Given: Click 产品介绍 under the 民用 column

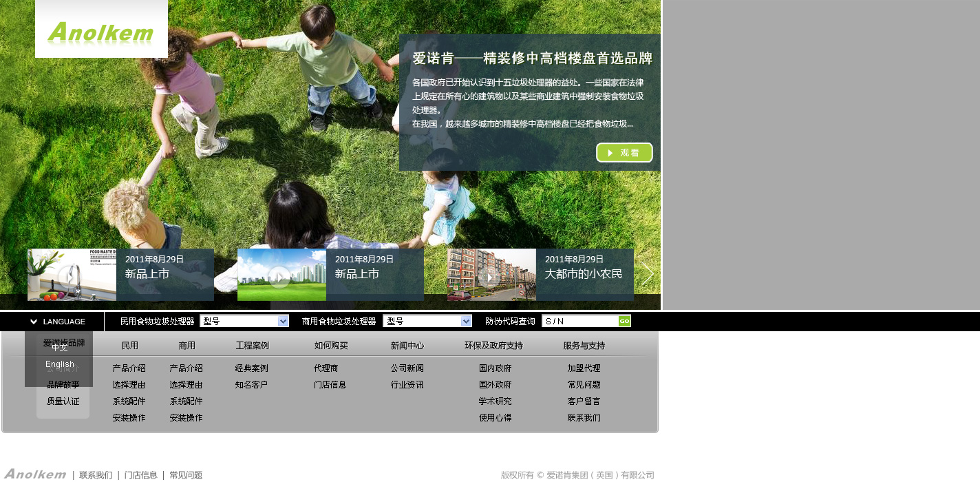Looking at the screenshot, I should click(129, 368).
